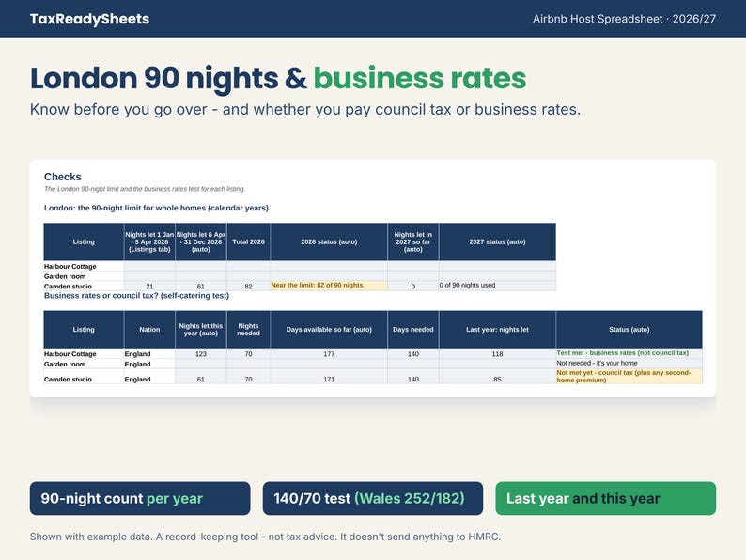The height and width of the screenshot is (560, 746).
Task: Click 'Total 2026' column header
Action: click(x=248, y=241)
